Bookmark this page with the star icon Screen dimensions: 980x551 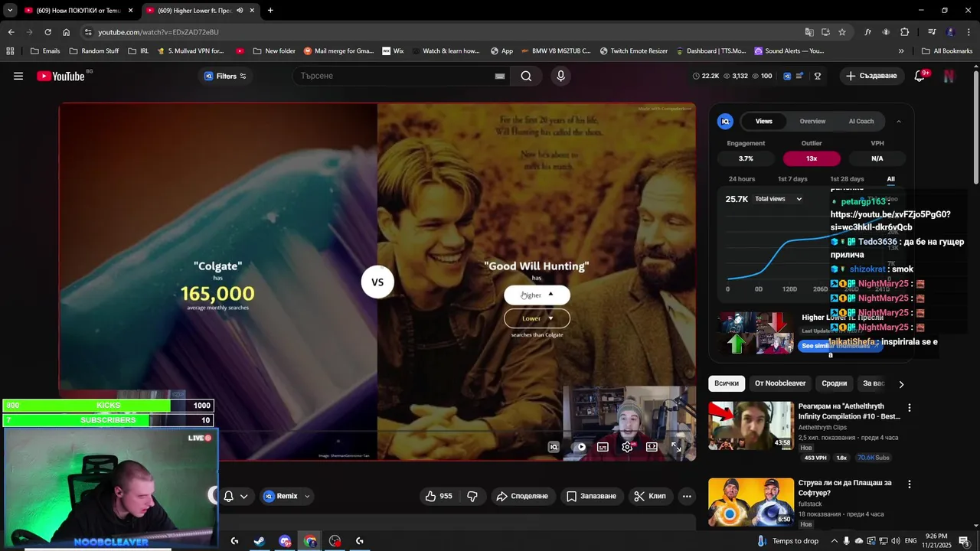842,32
